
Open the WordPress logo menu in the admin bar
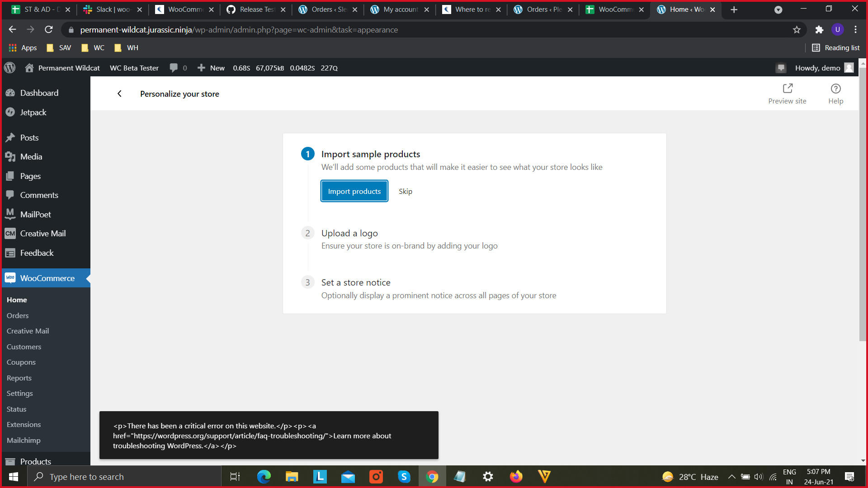tap(9, 68)
